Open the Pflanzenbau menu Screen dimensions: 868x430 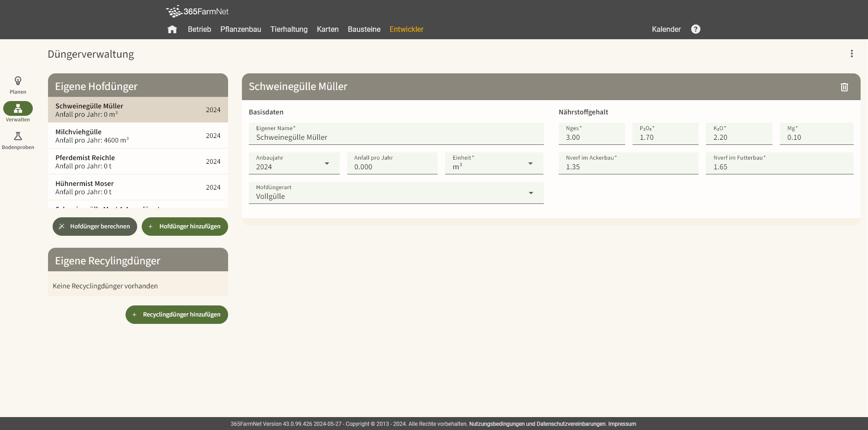[x=241, y=30]
